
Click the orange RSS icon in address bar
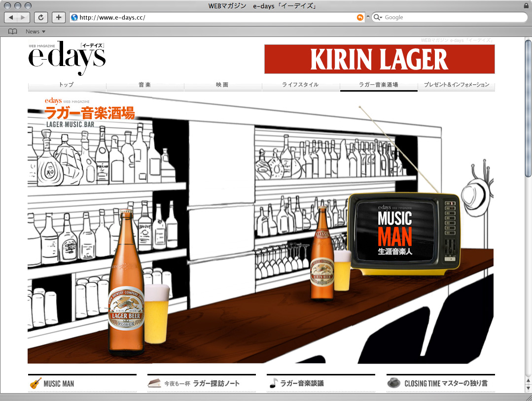(x=360, y=17)
